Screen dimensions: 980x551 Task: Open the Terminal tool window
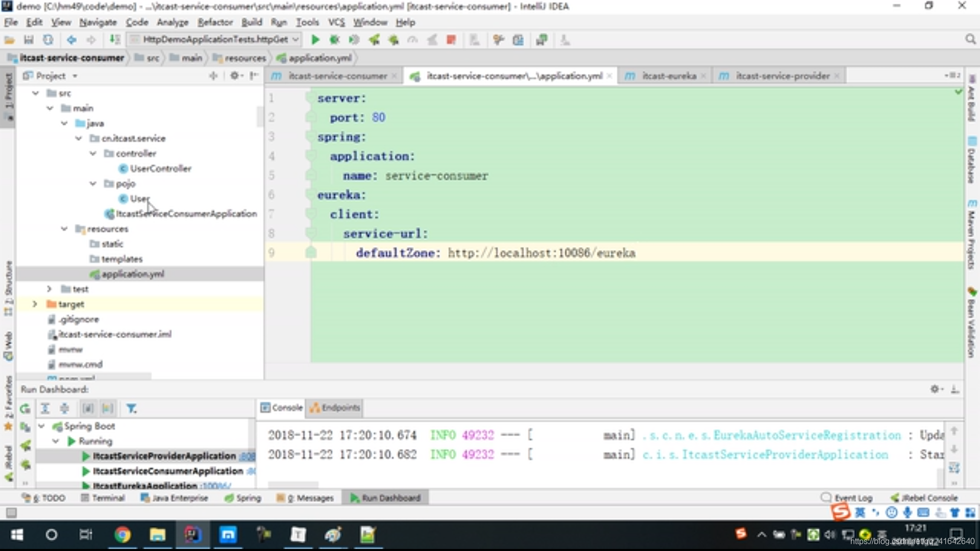tap(103, 498)
